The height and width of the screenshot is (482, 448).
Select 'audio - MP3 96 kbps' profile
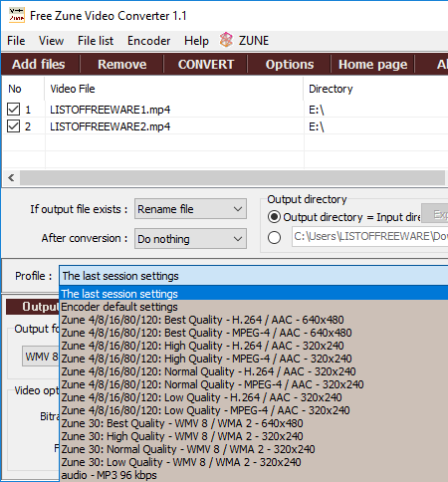[x=254, y=475]
